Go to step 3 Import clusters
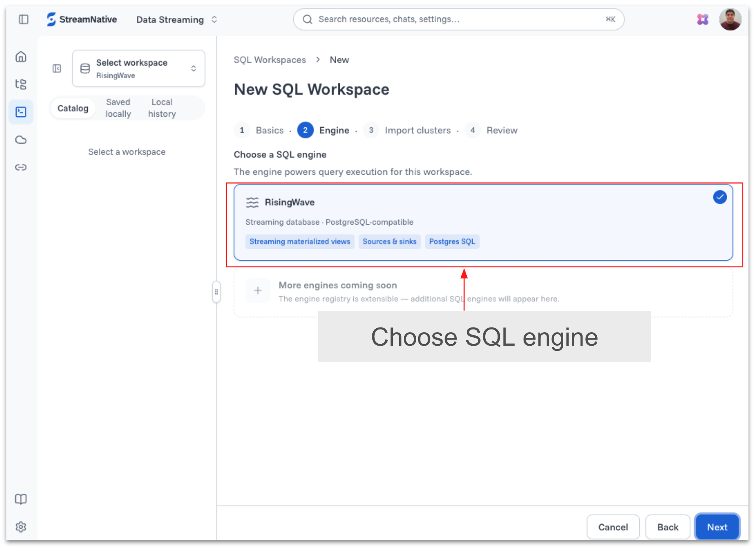 click(407, 130)
